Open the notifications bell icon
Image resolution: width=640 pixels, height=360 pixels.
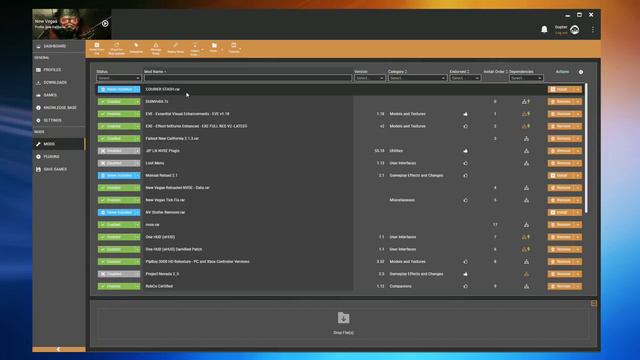tap(544, 29)
